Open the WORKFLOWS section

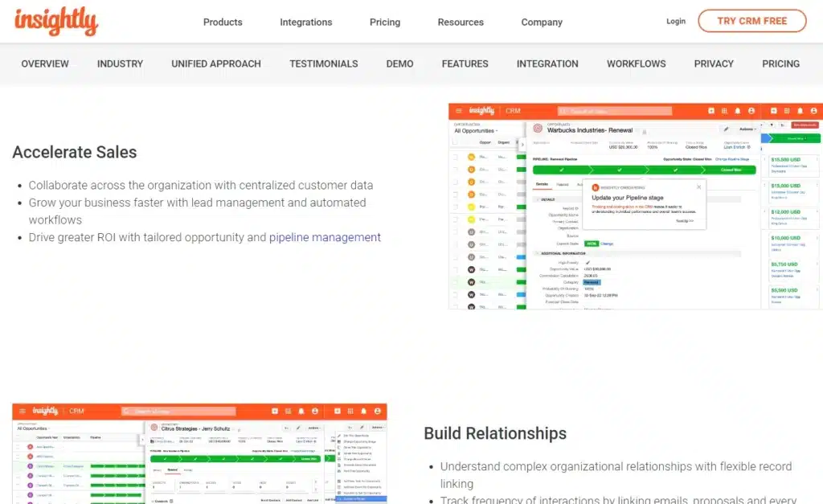(x=637, y=64)
